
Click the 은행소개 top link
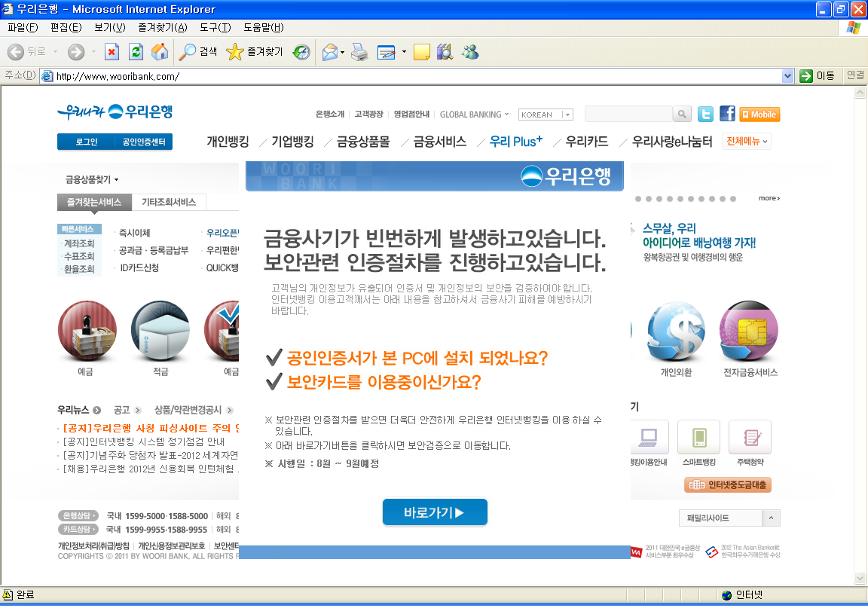pos(329,114)
